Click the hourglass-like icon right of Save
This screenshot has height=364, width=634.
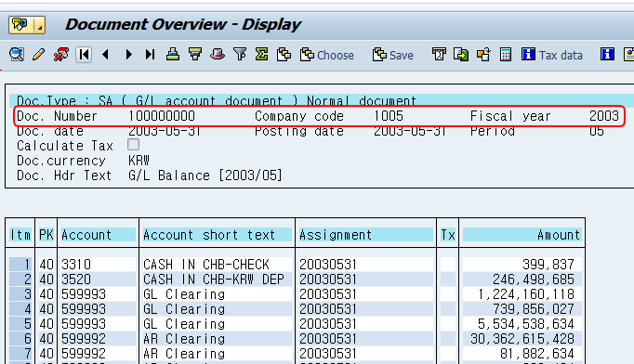click(x=439, y=55)
